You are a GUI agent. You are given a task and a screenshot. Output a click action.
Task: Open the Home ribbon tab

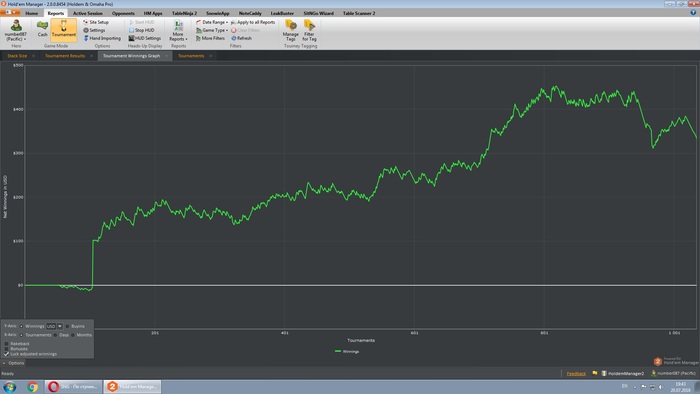tap(32, 13)
